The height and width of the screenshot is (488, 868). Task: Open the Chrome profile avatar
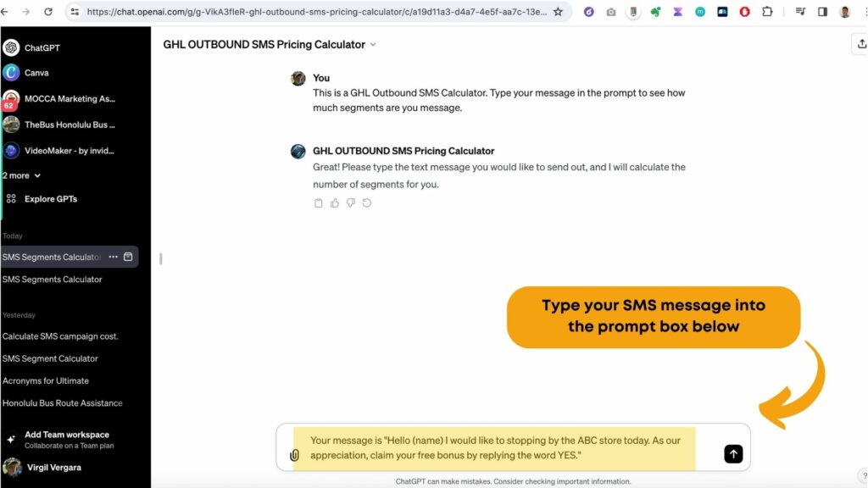(x=845, y=12)
